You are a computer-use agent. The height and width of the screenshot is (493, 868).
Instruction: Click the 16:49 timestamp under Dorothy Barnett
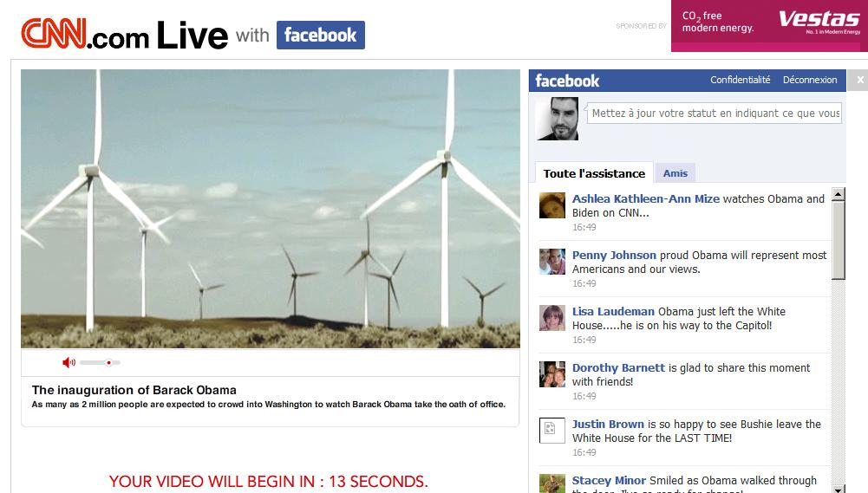(584, 396)
